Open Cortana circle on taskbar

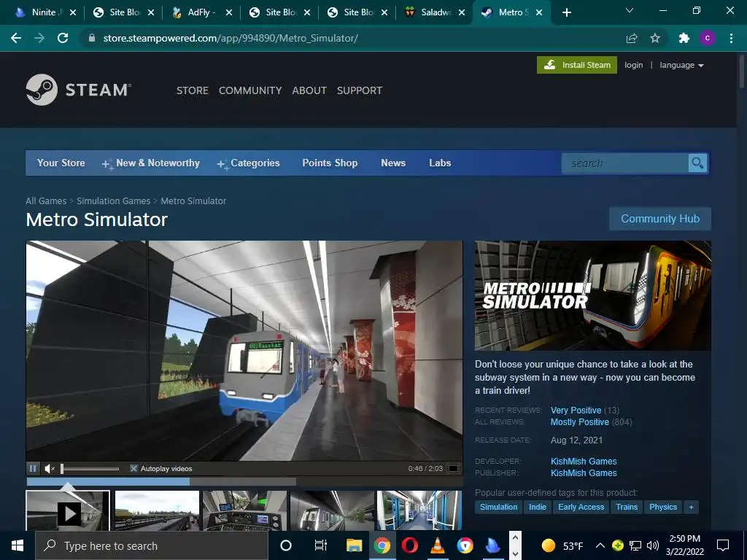286,545
